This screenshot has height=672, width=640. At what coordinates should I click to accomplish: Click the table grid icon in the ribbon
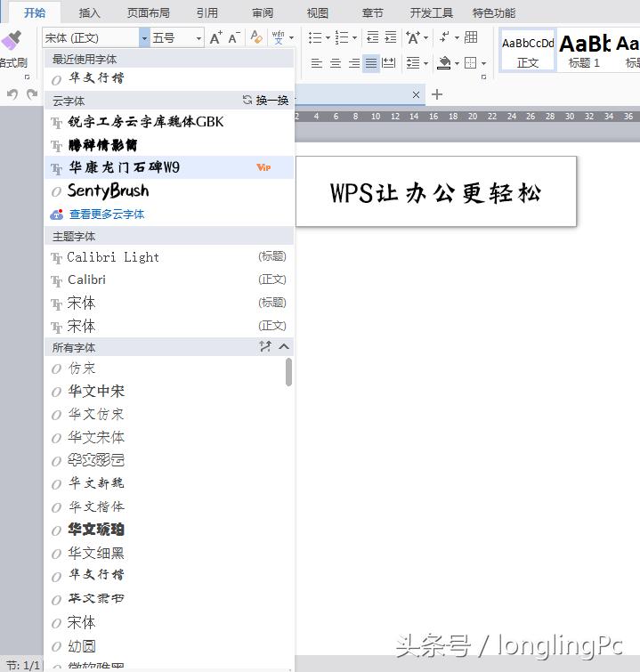click(x=471, y=37)
